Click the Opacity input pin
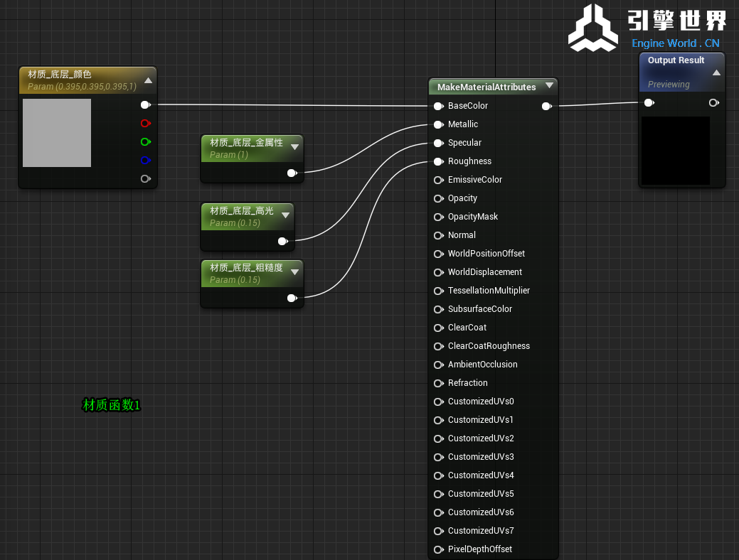 (x=438, y=198)
